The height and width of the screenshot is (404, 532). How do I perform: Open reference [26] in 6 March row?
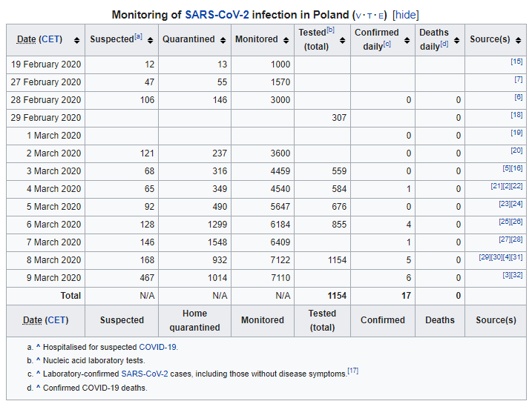coord(516,222)
